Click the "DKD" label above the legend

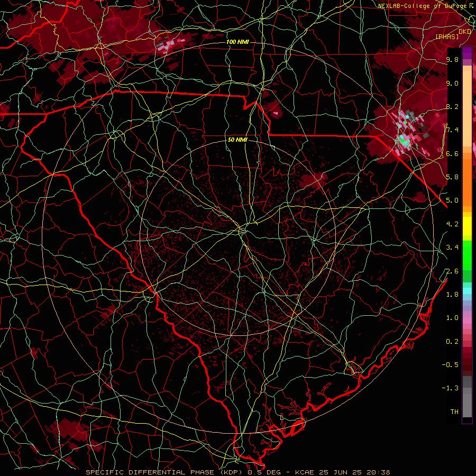[465, 32]
